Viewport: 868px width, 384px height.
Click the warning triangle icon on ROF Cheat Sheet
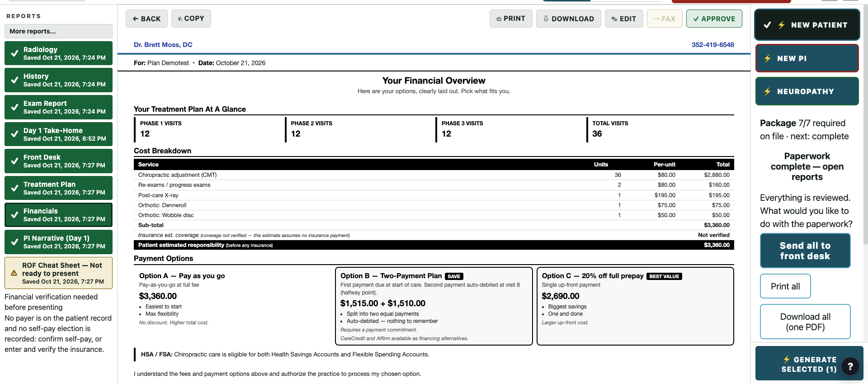[14, 273]
